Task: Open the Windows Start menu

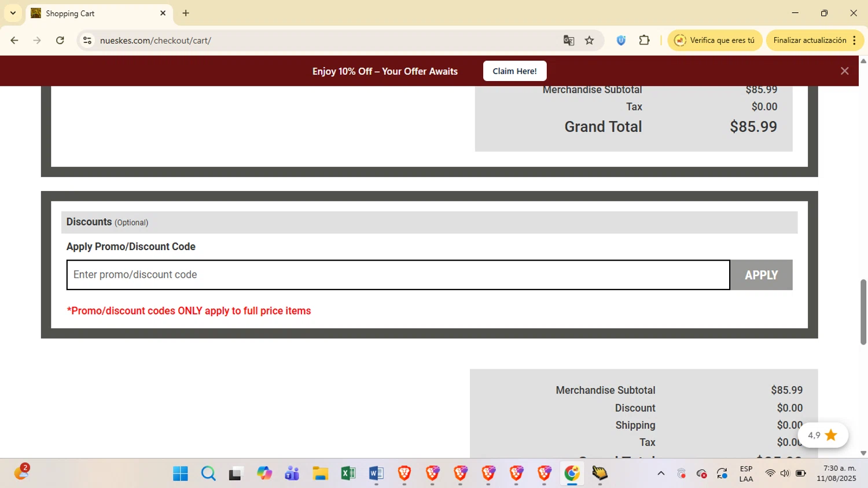Action: tap(181, 474)
